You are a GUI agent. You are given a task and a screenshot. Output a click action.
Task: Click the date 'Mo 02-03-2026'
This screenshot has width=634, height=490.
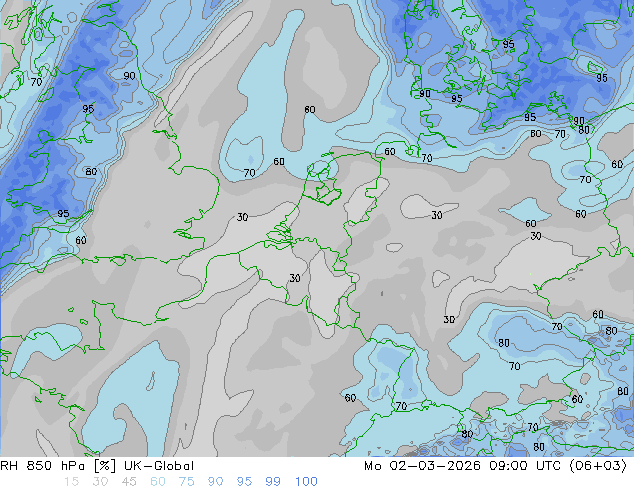point(422,466)
